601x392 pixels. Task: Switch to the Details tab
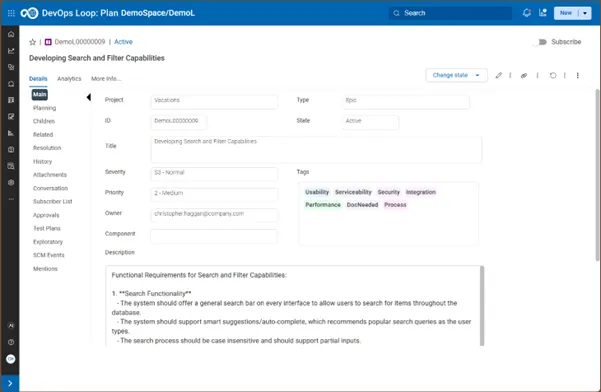coord(38,79)
